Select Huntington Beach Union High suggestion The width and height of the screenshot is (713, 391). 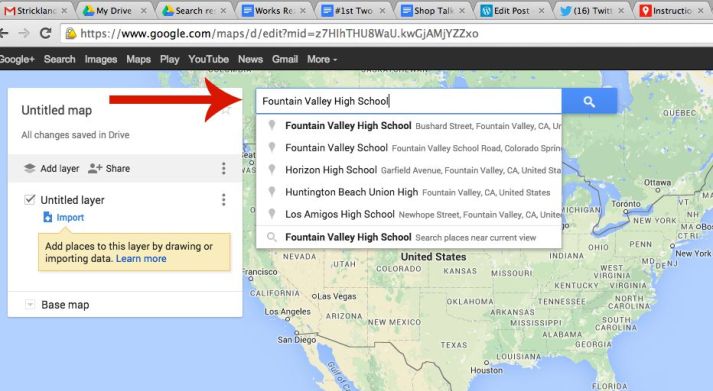(409, 192)
